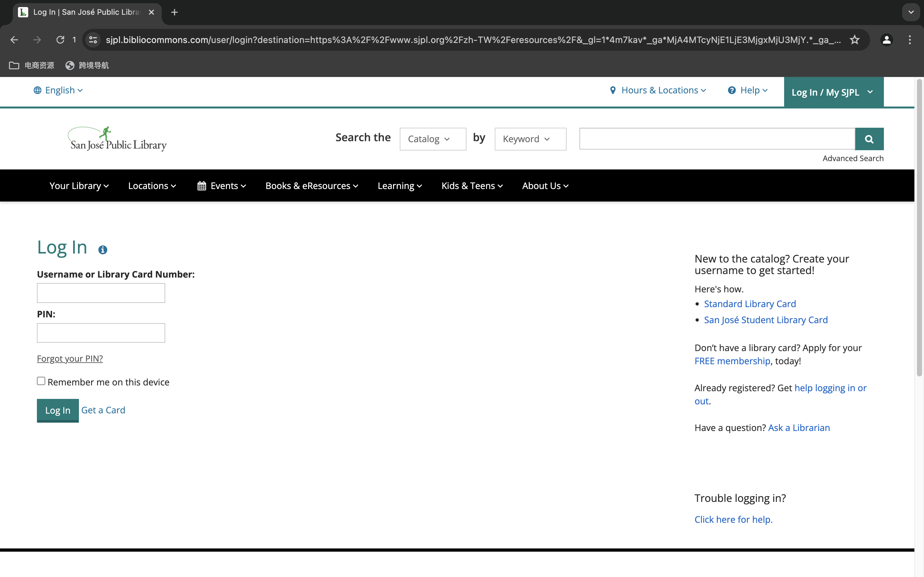Screen dimensions: 924x577
Task: Click FREE membership link
Action: click(732, 361)
